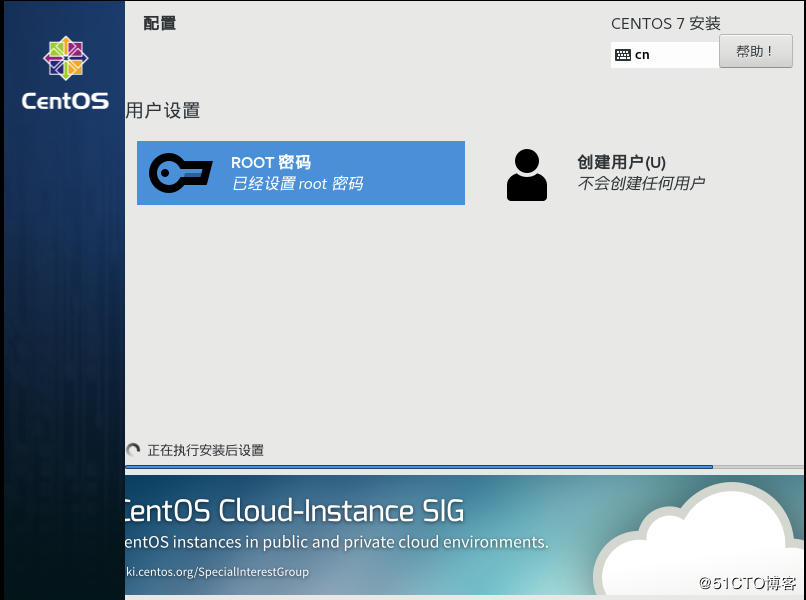Click the CENTOS 7 安装 title
This screenshot has width=806, height=600.
(x=666, y=24)
